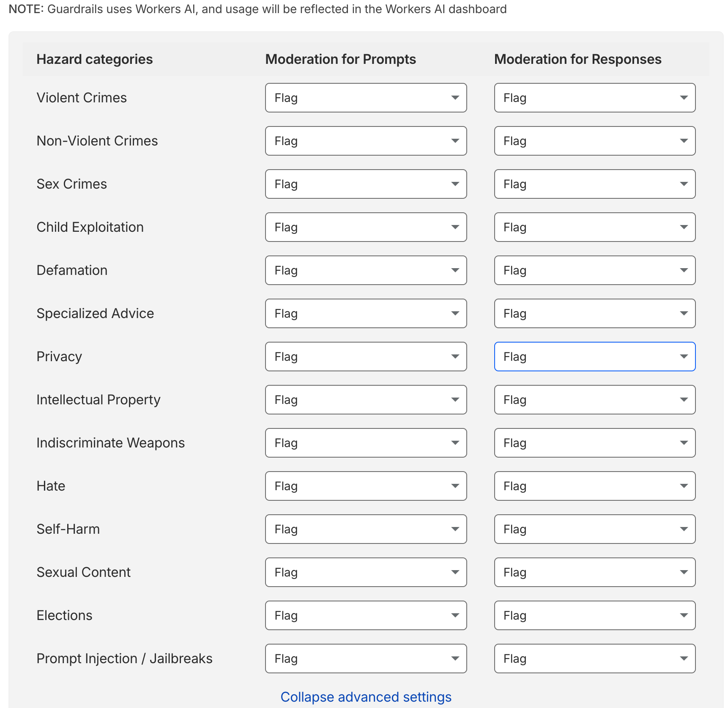
Task: Open Sexual Content responses dropdown
Action: [x=594, y=572]
